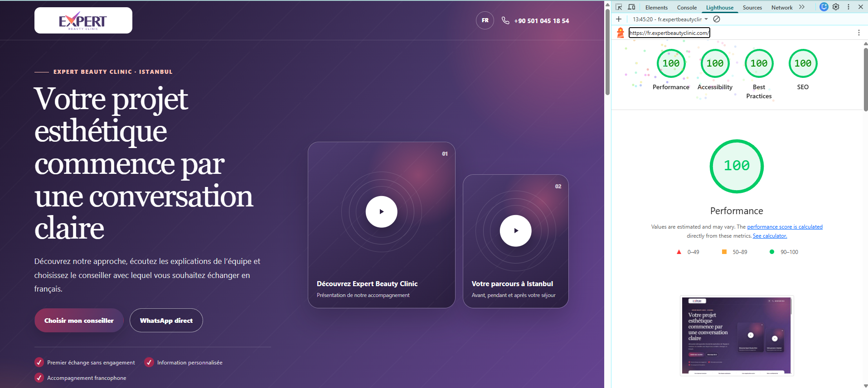868x388 pixels.
Task: Open 'performance score is calculated' link
Action: coord(785,227)
